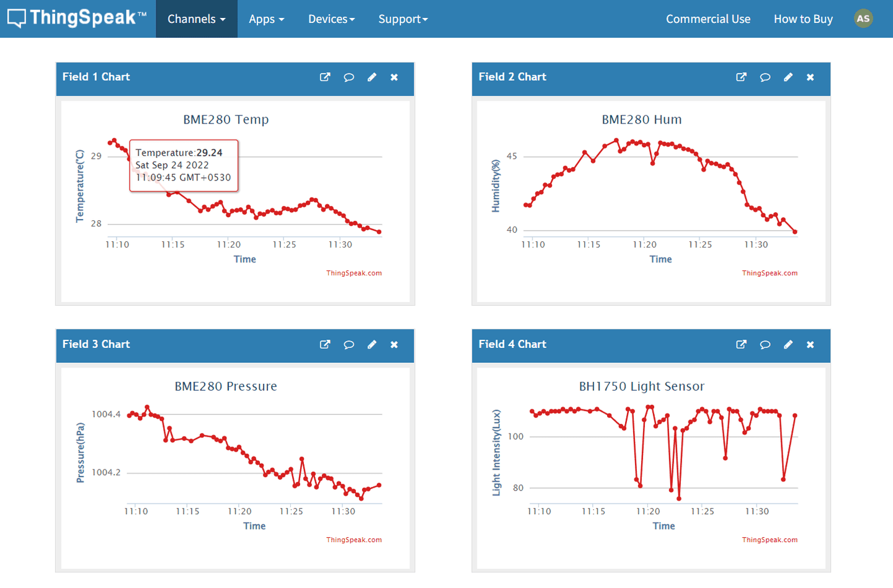Open the Apps dropdown menu
The width and height of the screenshot is (893, 588).
267,19
